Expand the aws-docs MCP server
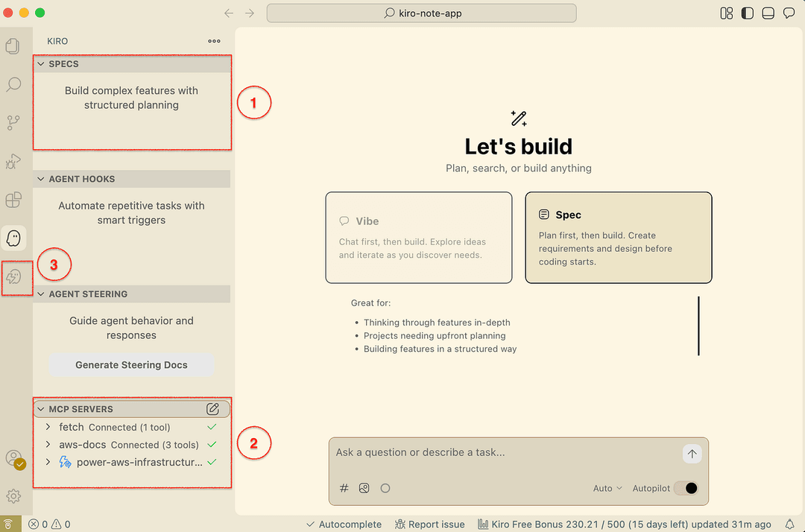The width and height of the screenshot is (805, 532). (48, 444)
